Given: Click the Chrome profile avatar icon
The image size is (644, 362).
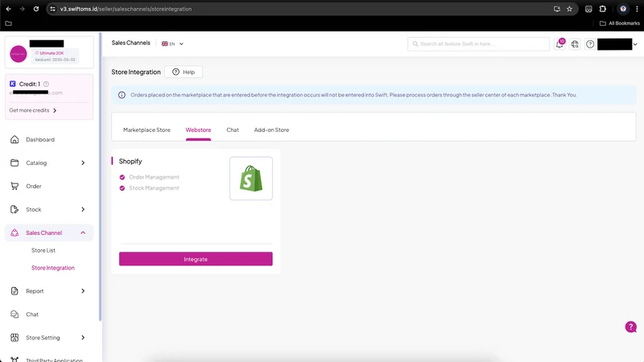Looking at the screenshot, I should pos(623,9).
